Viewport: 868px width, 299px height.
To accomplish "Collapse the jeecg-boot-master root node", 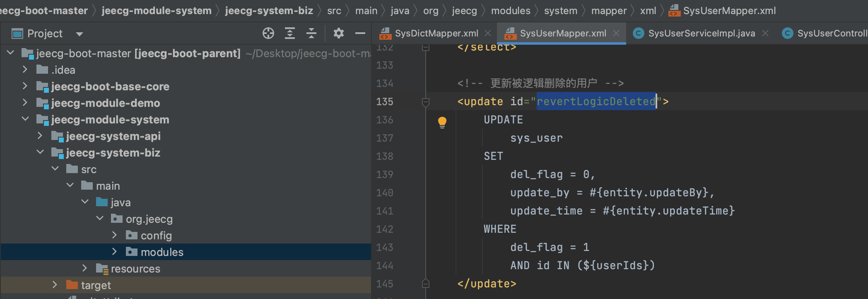I will [x=11, y=53].
